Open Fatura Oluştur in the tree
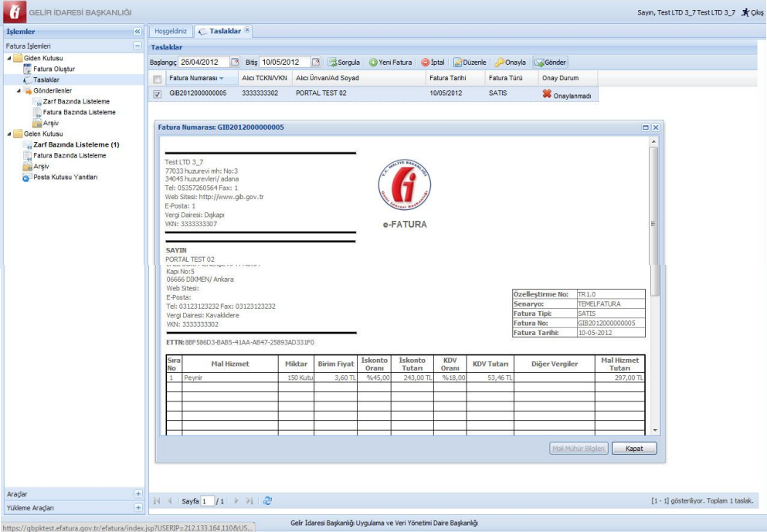The image size is (767, 532). coord(54,69)
